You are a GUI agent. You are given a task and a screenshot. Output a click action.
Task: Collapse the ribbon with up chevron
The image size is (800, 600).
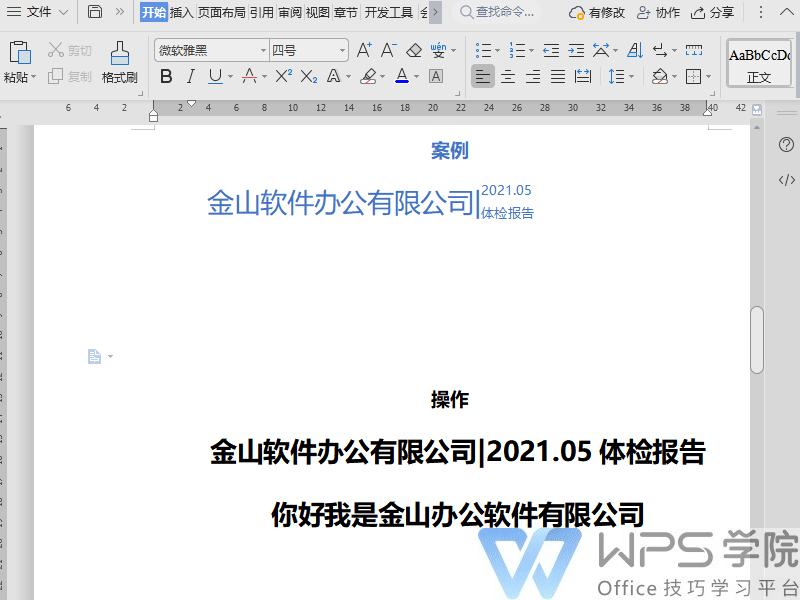point(787,12)
